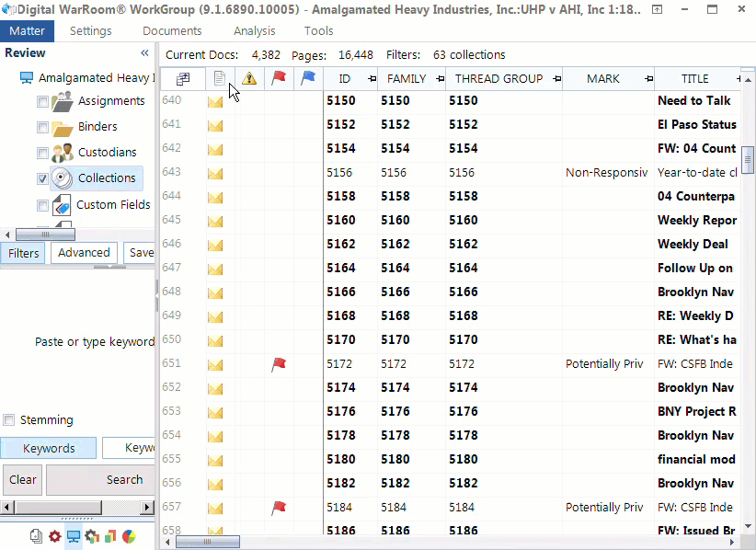Select the Amalgamated Heavy tree node
The image size is (756, 550).
point(97,78)
